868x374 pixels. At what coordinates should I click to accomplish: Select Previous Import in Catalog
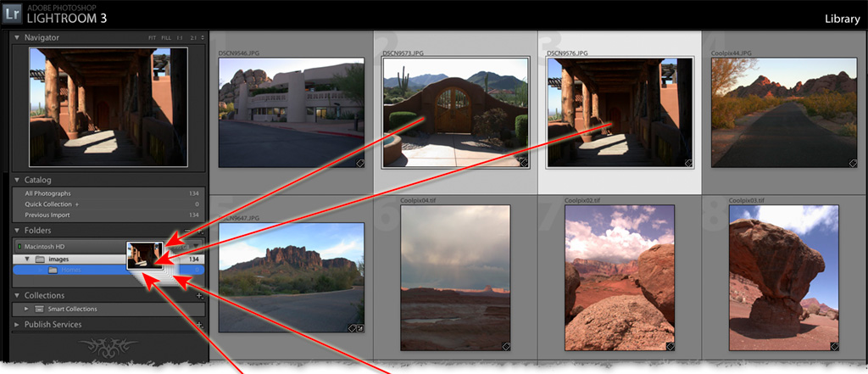pos(108,215)
